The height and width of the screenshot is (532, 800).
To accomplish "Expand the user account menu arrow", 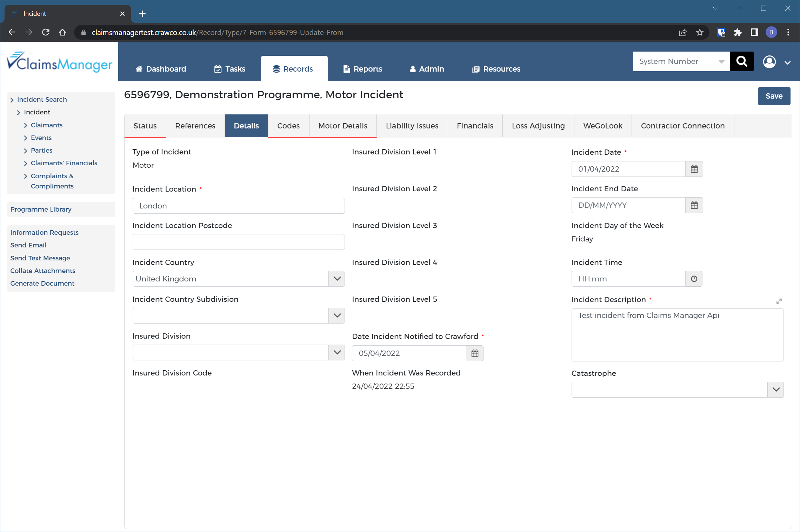I will pyautogui.click(x=788, y=62).
